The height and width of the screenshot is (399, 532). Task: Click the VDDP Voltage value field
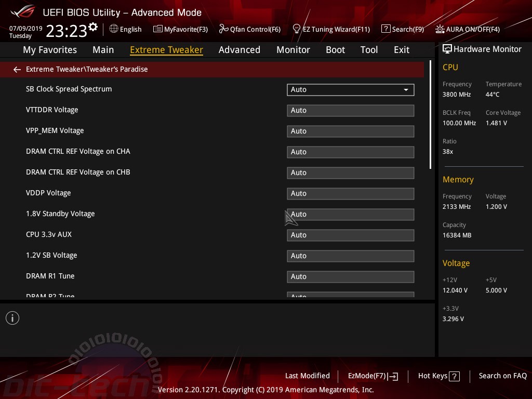pyautogui.click(x=351, y=194)
